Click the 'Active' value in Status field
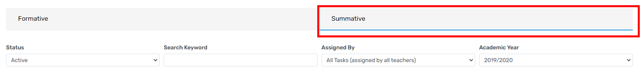This screenshot has height=74, width=644. click(x=19, y=60)
